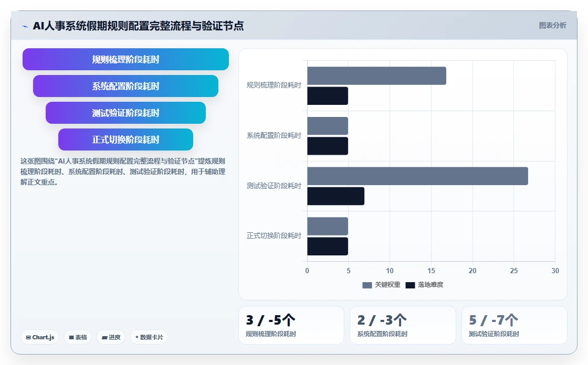Click the dark 落地难度 bar for 系统配置阶段耗时
588x365 pixels.
click(x=328, y=146)
